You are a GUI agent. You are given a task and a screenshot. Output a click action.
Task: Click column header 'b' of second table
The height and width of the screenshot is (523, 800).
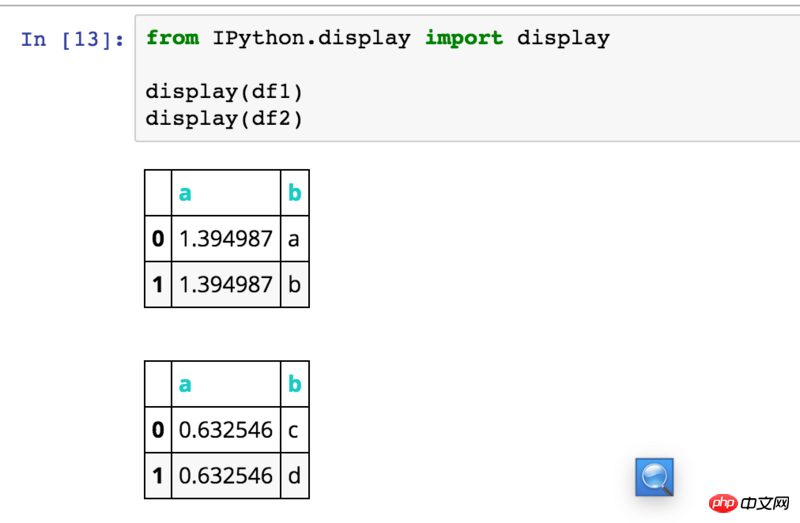pyautogui.click(x=294, y=384)
